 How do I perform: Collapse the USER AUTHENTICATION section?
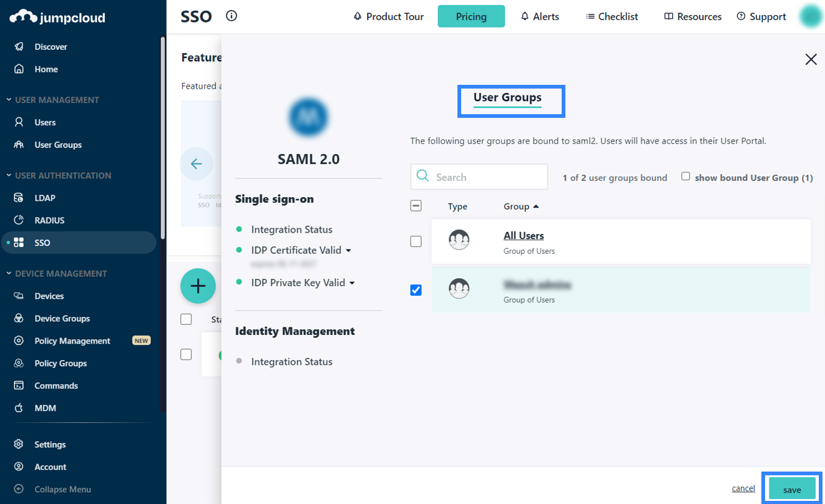tap(58, 175)
